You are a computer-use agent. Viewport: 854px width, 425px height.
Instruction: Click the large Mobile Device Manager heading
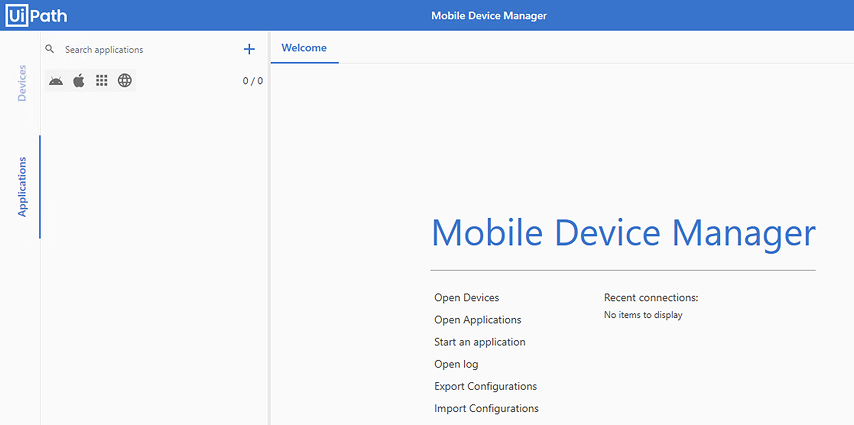pos(623,233)
